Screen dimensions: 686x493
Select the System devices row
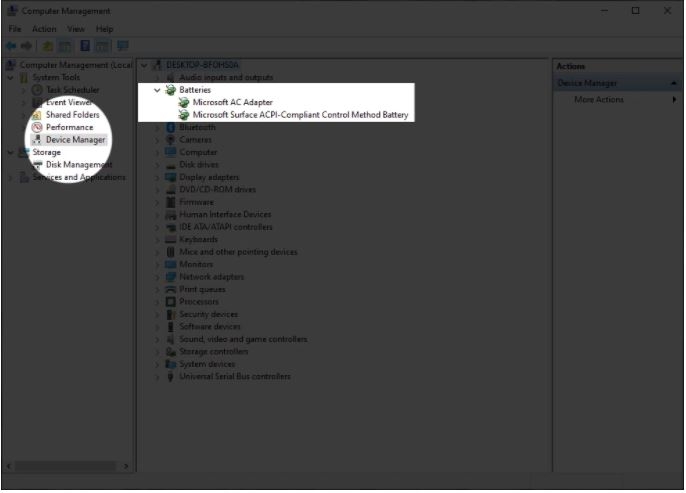(207, 364)
